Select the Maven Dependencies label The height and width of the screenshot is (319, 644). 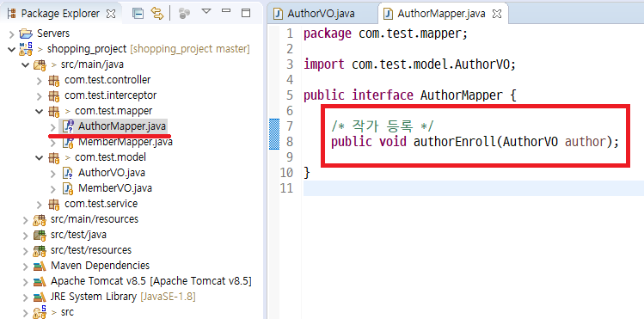point(101,266)
